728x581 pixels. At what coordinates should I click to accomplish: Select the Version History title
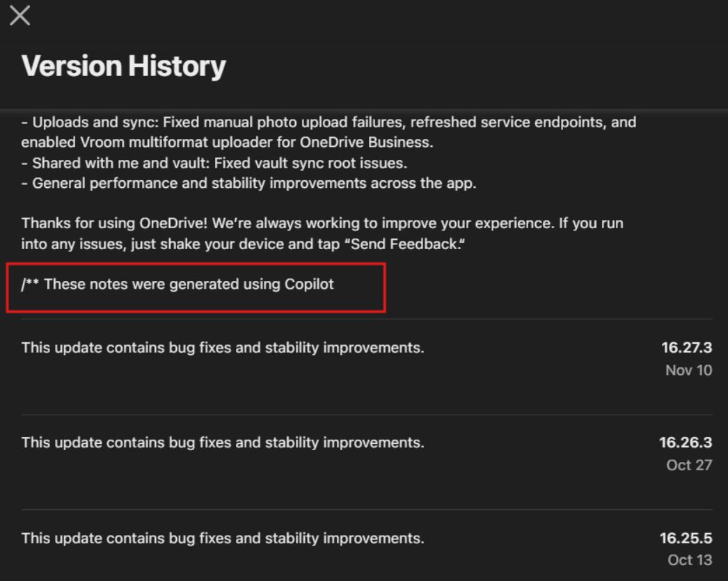pyautogui.click(x=121, y=66)
